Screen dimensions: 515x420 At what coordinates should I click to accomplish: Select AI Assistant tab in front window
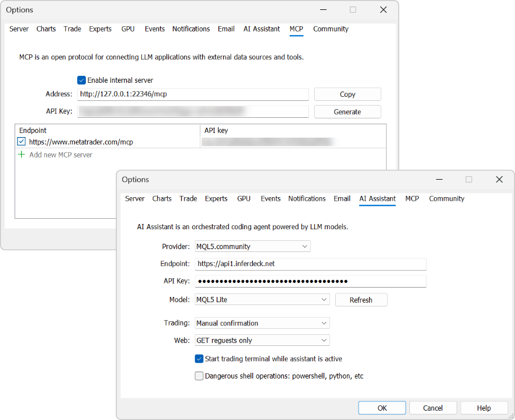click(377, 198)
